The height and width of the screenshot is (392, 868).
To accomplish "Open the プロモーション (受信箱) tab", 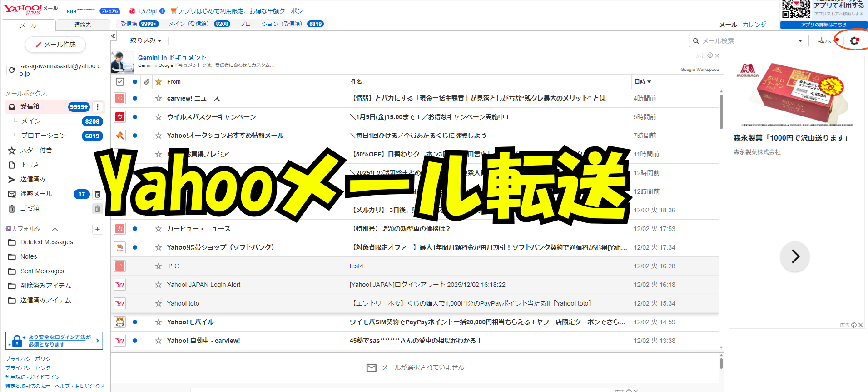I will (x=281, y=24).
